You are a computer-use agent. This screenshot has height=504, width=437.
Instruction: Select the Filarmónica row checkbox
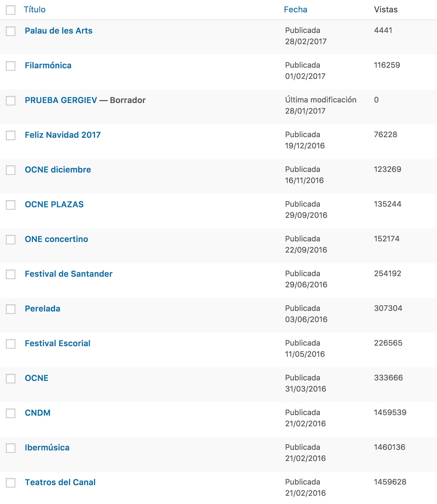coord(11,66)
